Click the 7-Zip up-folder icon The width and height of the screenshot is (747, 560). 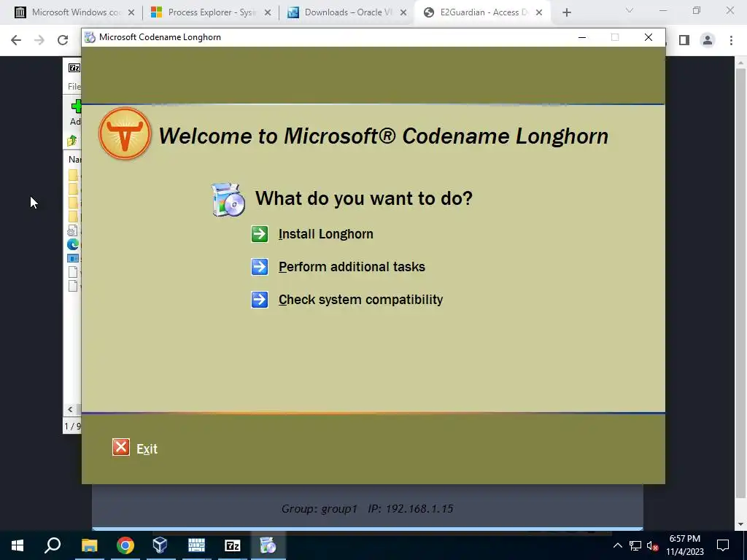coord(72,141)
